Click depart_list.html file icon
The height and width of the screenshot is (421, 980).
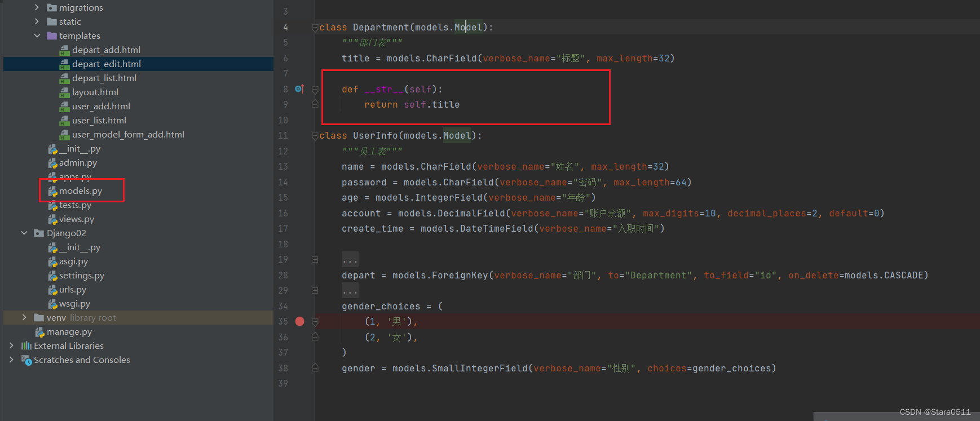pos(65,78)
